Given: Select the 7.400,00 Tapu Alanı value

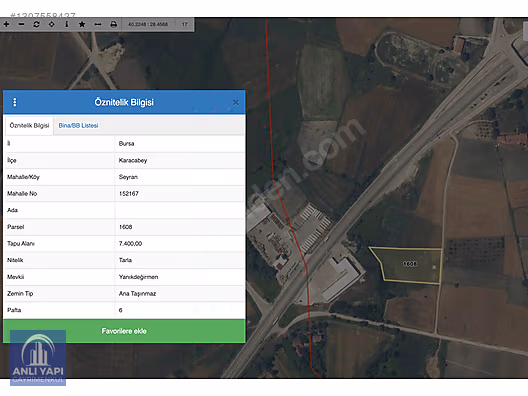Looking at the screenshot, I should 179,243.
